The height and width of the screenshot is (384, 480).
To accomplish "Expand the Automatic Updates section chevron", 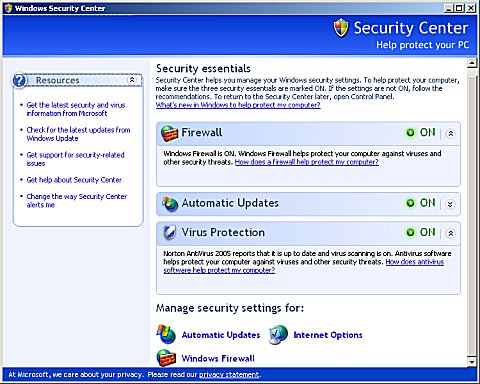I will point(450,204).
